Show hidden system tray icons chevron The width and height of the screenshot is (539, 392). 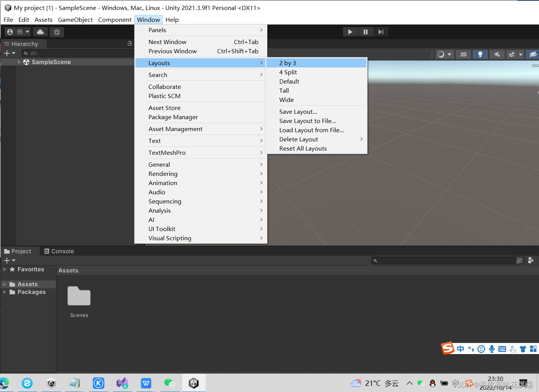pos(409,383)
